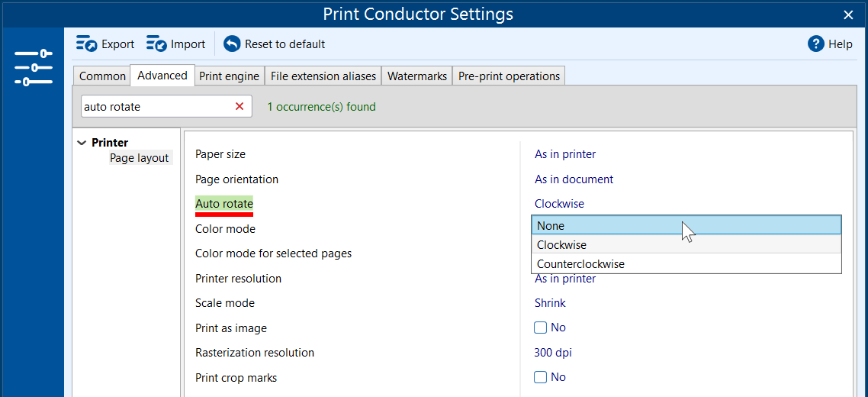
Task: Choose Counterclockwise in the rotate list
Action: pos(580,264)
